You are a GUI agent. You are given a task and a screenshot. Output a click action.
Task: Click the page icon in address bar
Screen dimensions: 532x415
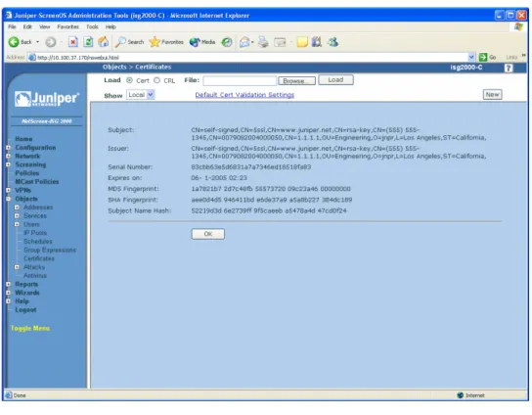pyautogui.click(x=32, y=57)
